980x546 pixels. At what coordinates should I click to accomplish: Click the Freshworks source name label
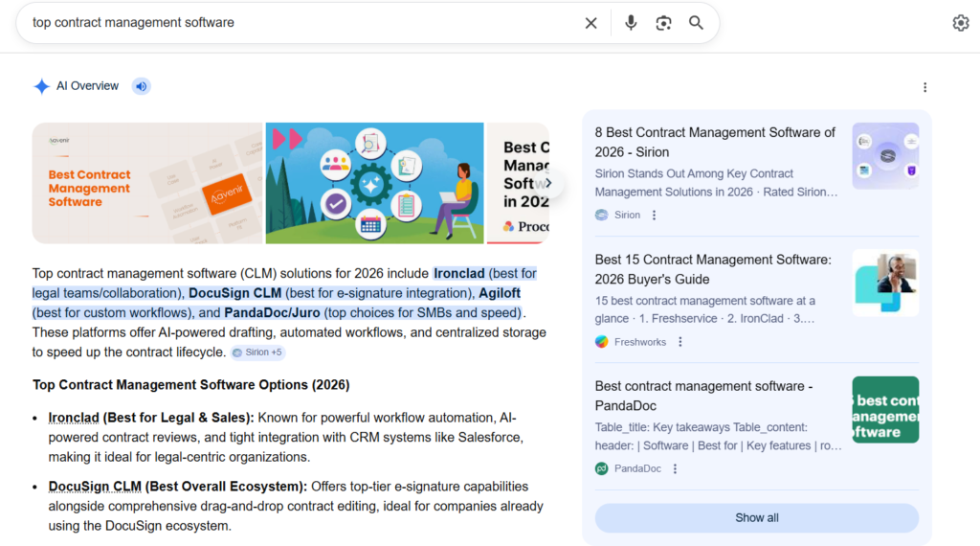click(x=640, y=342)
